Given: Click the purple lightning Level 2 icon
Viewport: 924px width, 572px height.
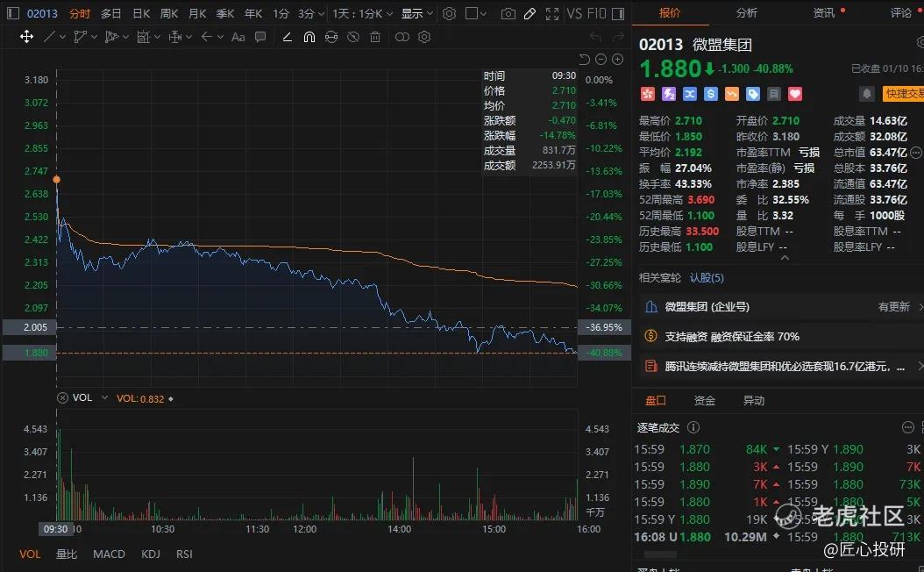Looking at the screenshot, I should point(668,94).
